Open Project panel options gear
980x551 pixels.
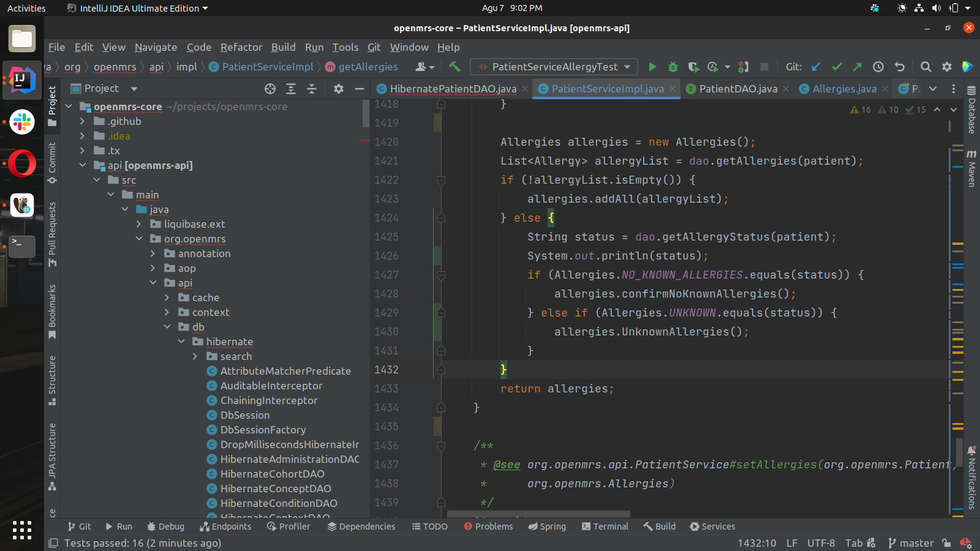tap(339, 89)
